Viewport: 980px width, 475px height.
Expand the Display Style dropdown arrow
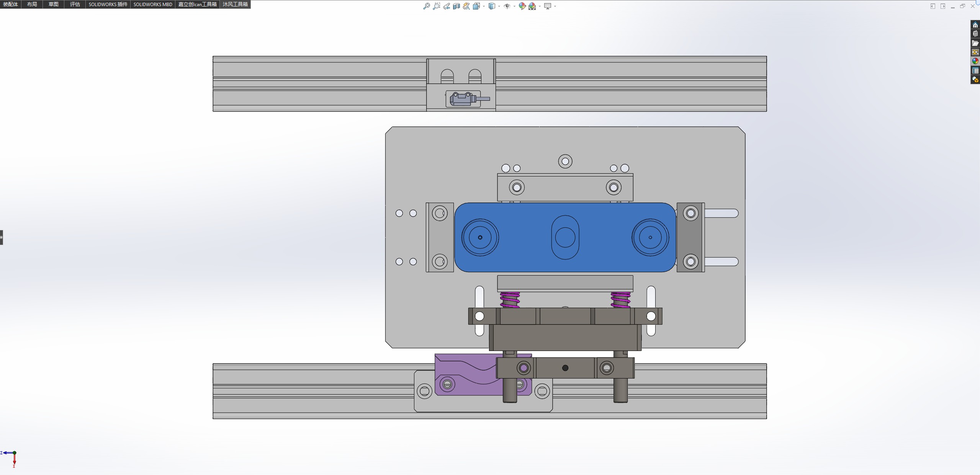coord(499,6)
